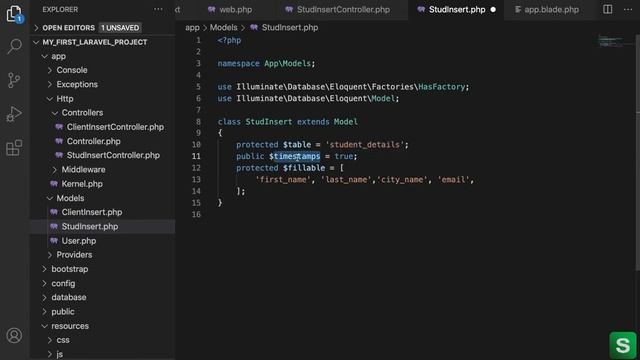
Task: Open Explorer panel more actions ellipsis
Action: click(158, 9)
